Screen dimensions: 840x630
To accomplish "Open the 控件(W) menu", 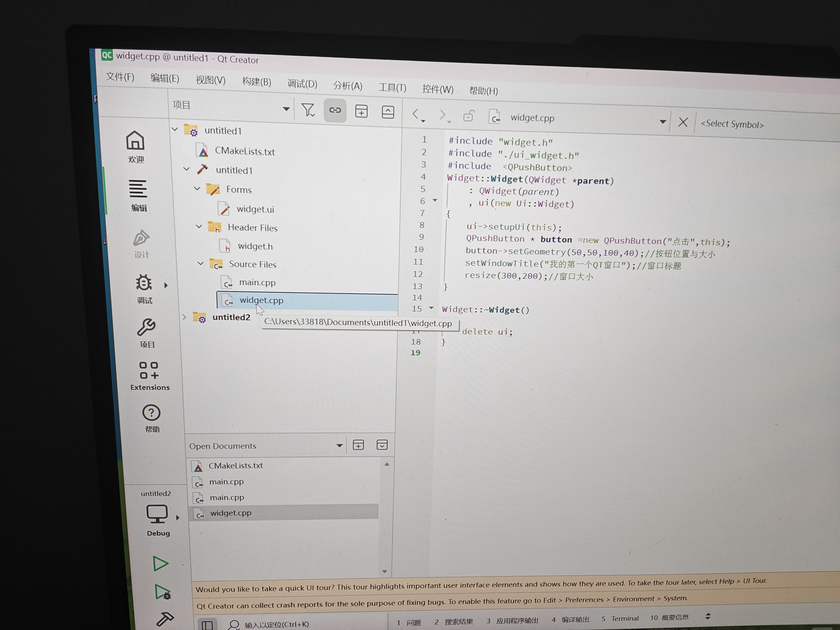I will [x=438, y=89].
